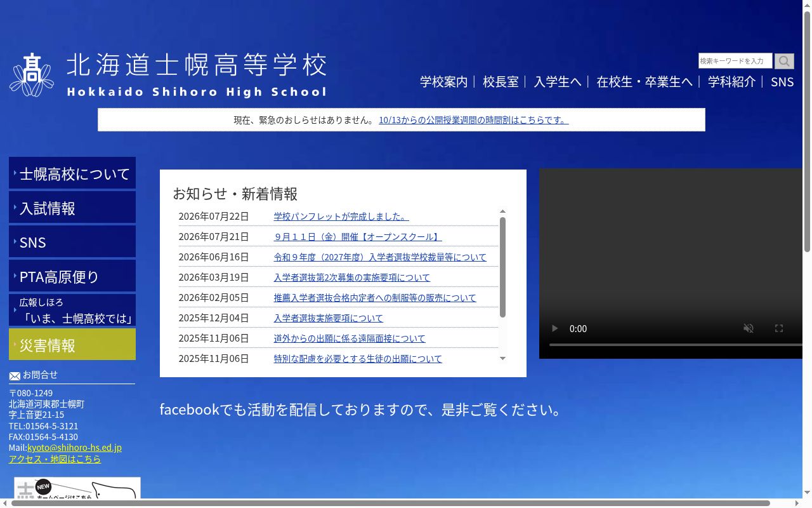Unmute the video sound
Viewport: 812px width, 508px height.
click(x=749, y=328)
